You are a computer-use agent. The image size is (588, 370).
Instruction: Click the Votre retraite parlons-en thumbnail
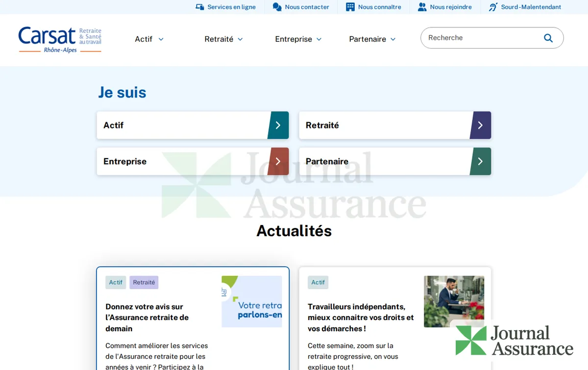point(252,301)
